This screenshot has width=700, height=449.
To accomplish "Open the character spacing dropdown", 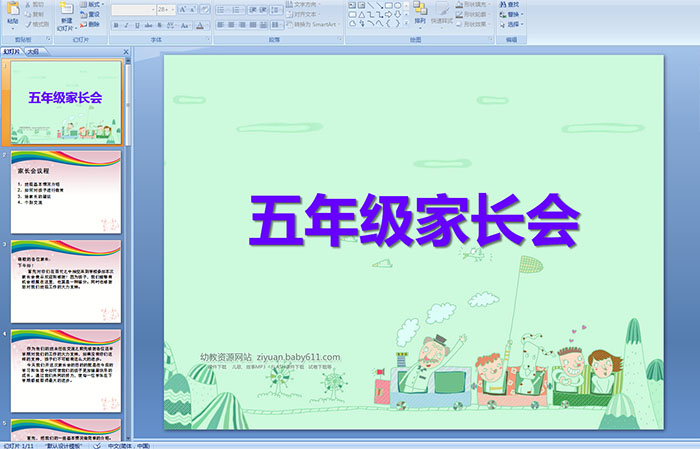I will 171,25.
